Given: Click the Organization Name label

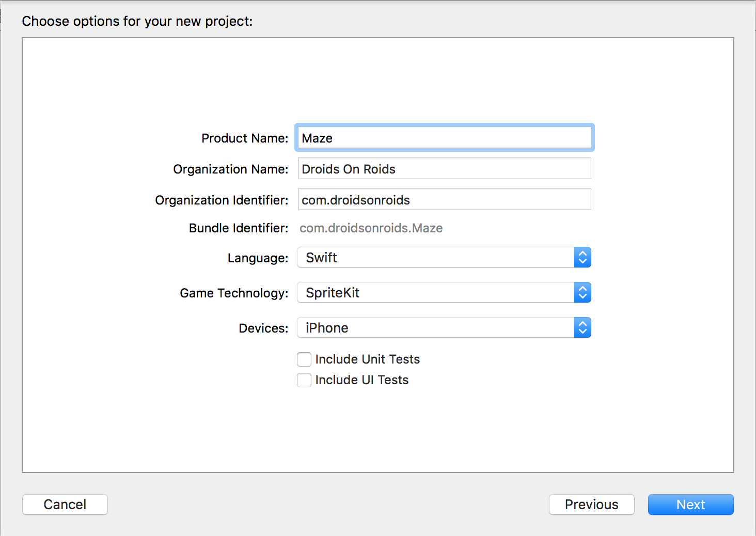Looking at the screenshot, I should (231, 169).
